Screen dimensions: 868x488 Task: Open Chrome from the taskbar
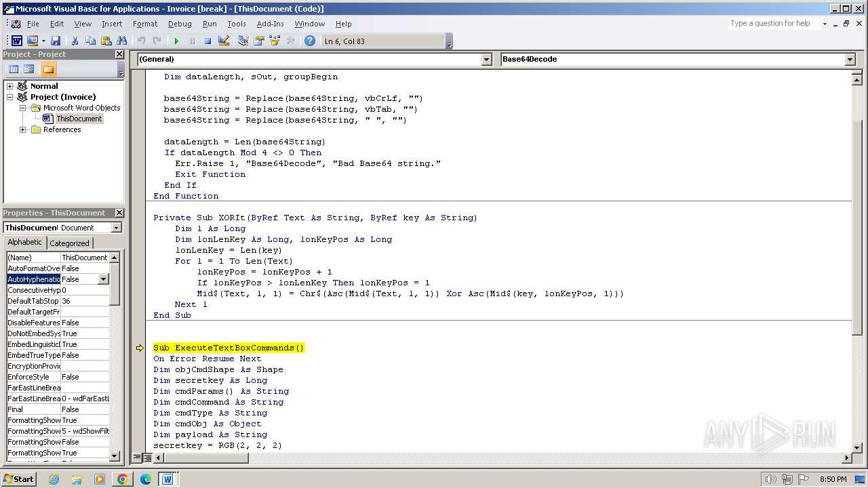tap(122, 479)
